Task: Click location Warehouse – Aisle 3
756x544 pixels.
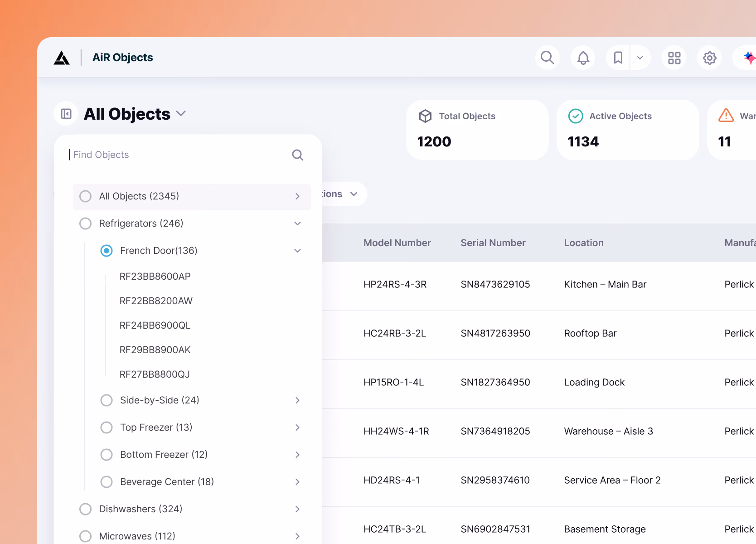Action: click(609, 432)
